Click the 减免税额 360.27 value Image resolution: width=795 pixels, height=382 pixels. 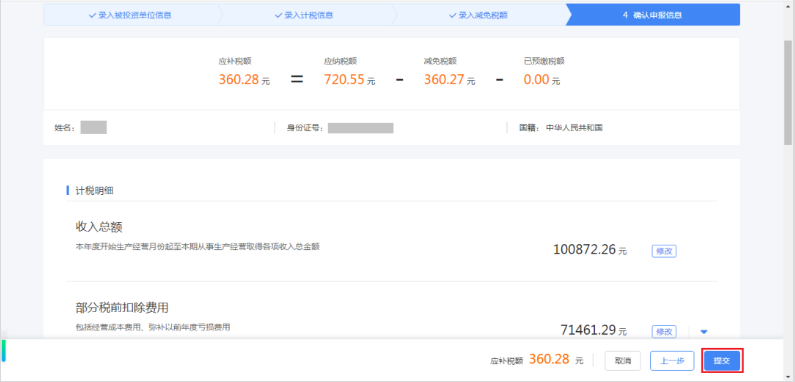[x=444, y=79]
